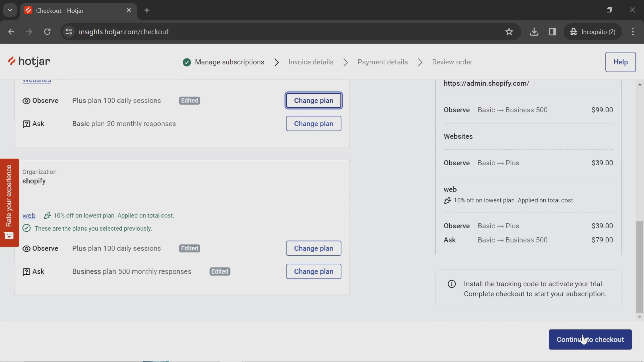Click Basic → Business 500 Observe summary line
The width and height of the screenshot is (644, 362).
(513, 110)
